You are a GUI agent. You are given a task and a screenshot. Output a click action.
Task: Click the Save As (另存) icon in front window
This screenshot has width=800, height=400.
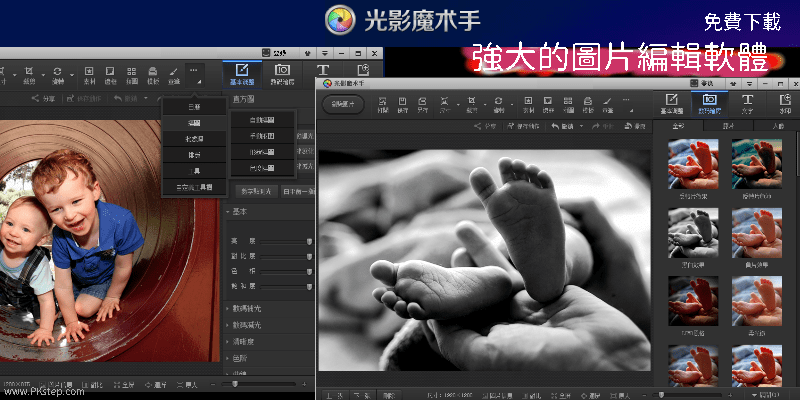(x=422, y=104)
